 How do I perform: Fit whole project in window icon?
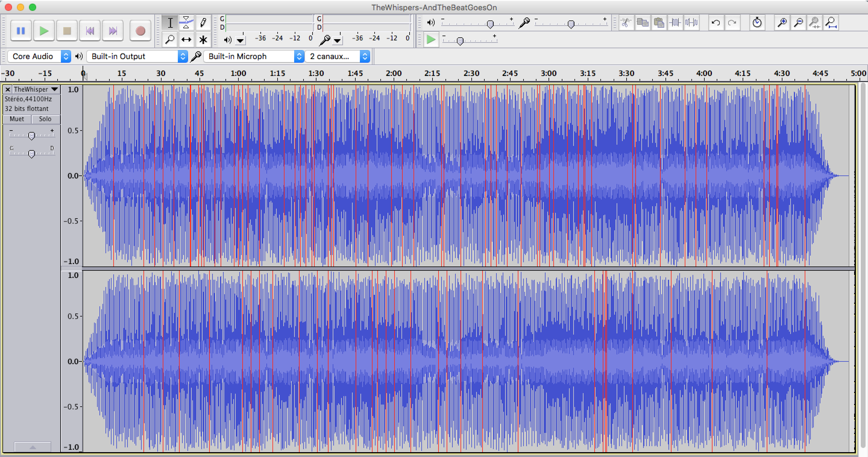tap(831, 23)
